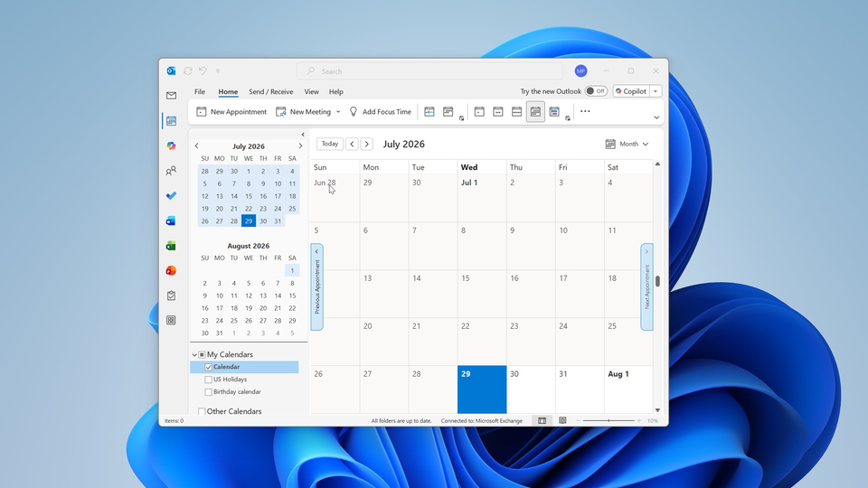This screenshot has width=868, height=488.
Task: Click the calendar vertical scrollbar thumb
Action: point(657,281)
